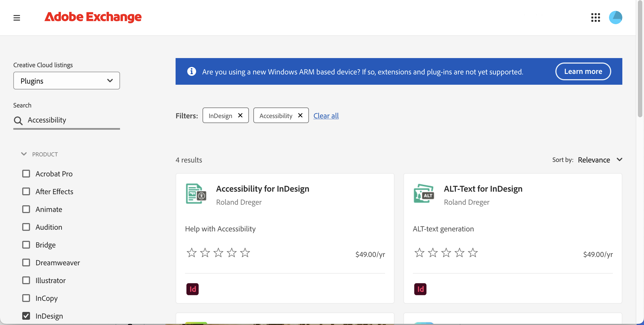
Task: Click the info icon in the banner
Action: pos(192,71)
